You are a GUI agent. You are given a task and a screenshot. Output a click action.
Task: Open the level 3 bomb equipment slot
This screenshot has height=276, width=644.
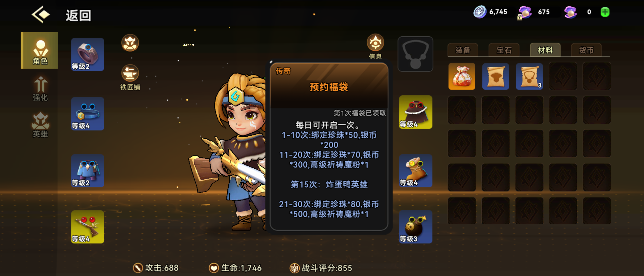click(415, 227)
